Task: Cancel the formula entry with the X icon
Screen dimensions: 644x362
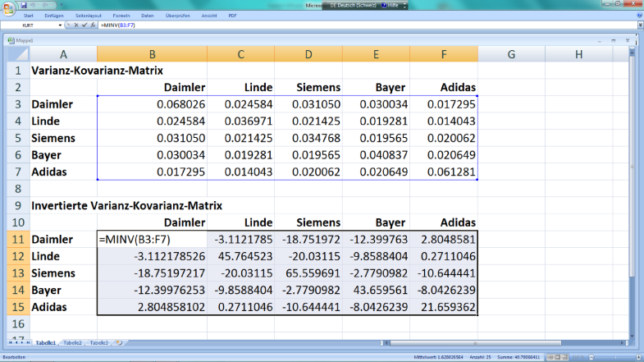Action: (x=76, y=25)
